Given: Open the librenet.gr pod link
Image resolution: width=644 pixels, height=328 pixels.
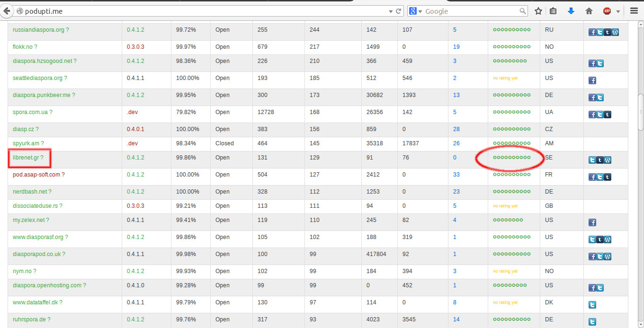Looking at the screenshot, I should point(26,158).
